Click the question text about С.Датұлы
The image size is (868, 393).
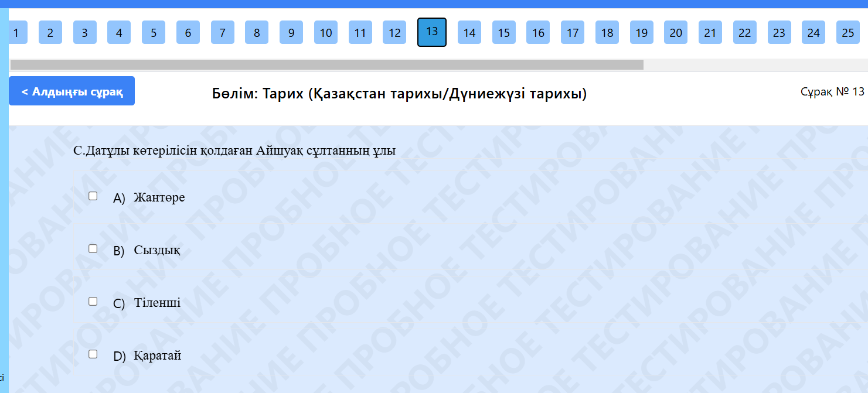(234, 151)
